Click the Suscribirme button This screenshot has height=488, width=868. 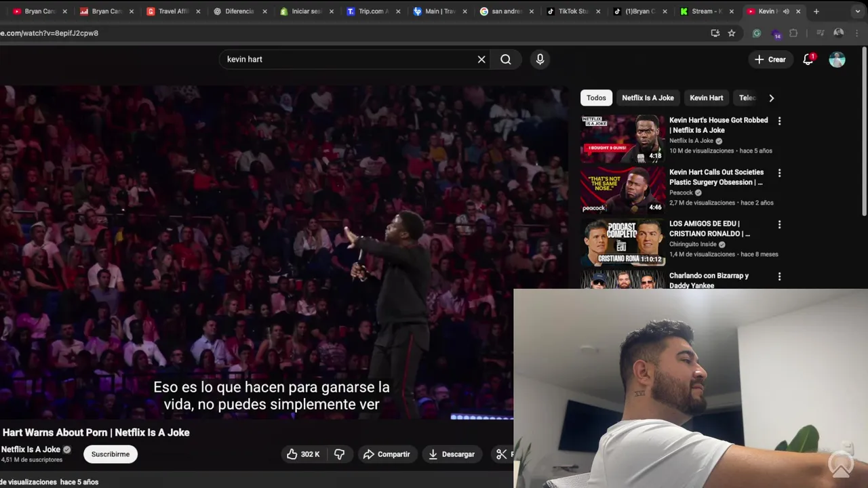[111, 454]
